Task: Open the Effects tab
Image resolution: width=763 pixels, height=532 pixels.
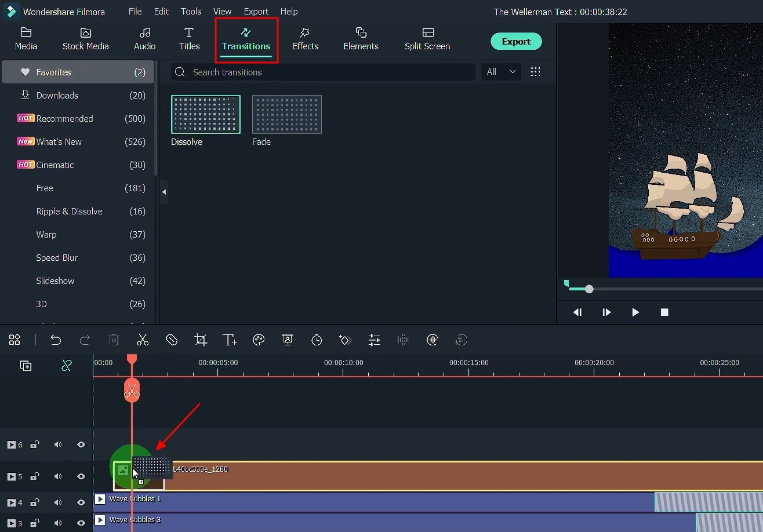Action: tap(305, 39)
